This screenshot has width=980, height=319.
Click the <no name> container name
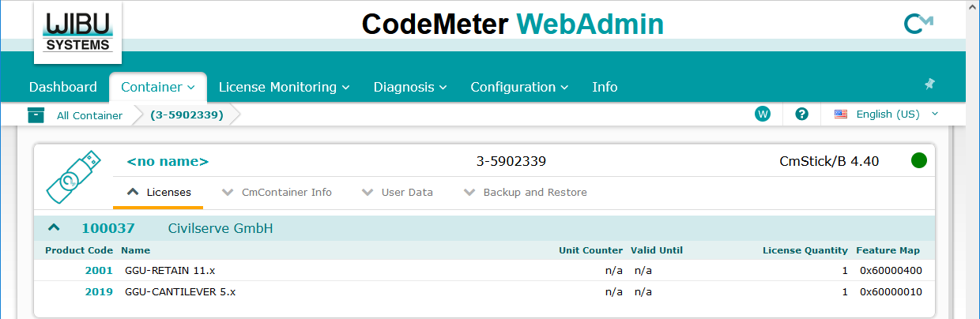click(x=168, y=162)
